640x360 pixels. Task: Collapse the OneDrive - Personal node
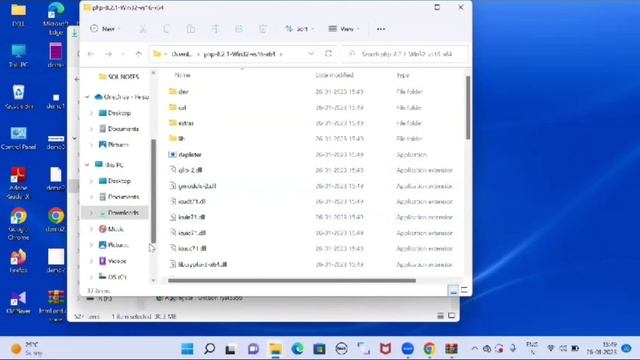87,97
